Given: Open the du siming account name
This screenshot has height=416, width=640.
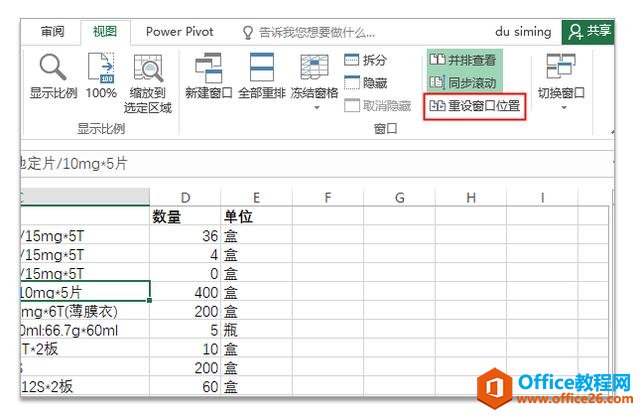Looking at the screenshot, I should pos(523,31).
